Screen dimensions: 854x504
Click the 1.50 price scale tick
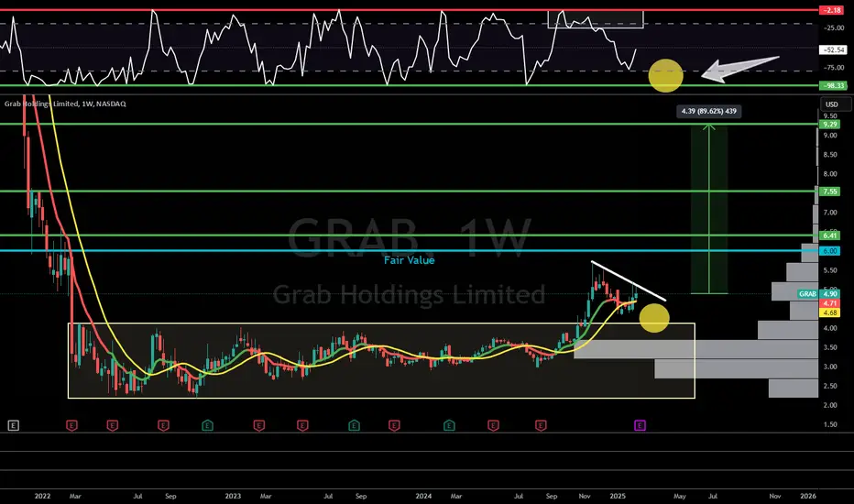click(x=830, y=424)
